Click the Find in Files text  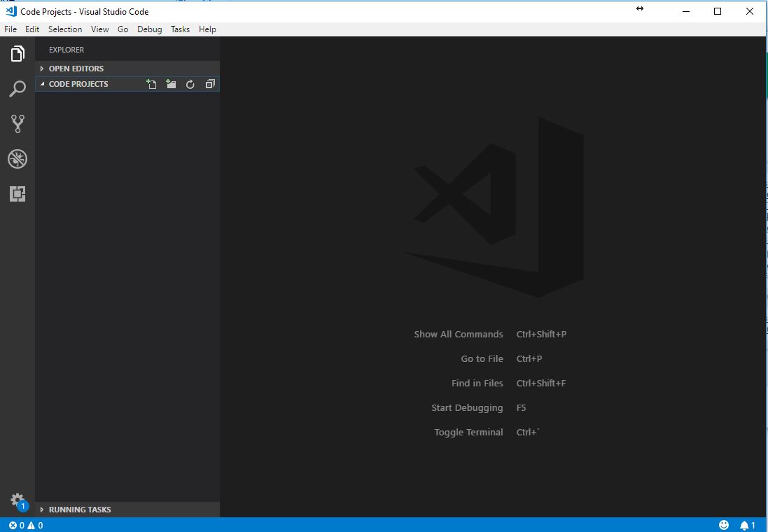[477, 383]
